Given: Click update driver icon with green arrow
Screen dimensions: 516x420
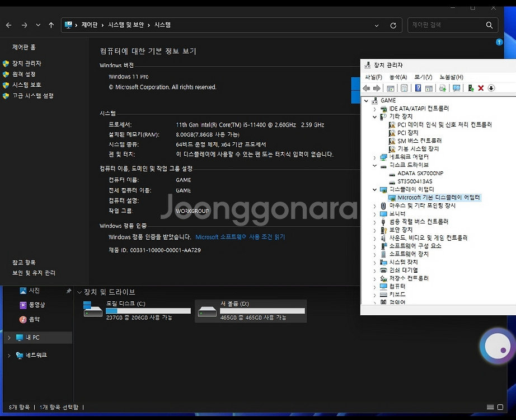Looking at the screenshot, I should (471, 88).
